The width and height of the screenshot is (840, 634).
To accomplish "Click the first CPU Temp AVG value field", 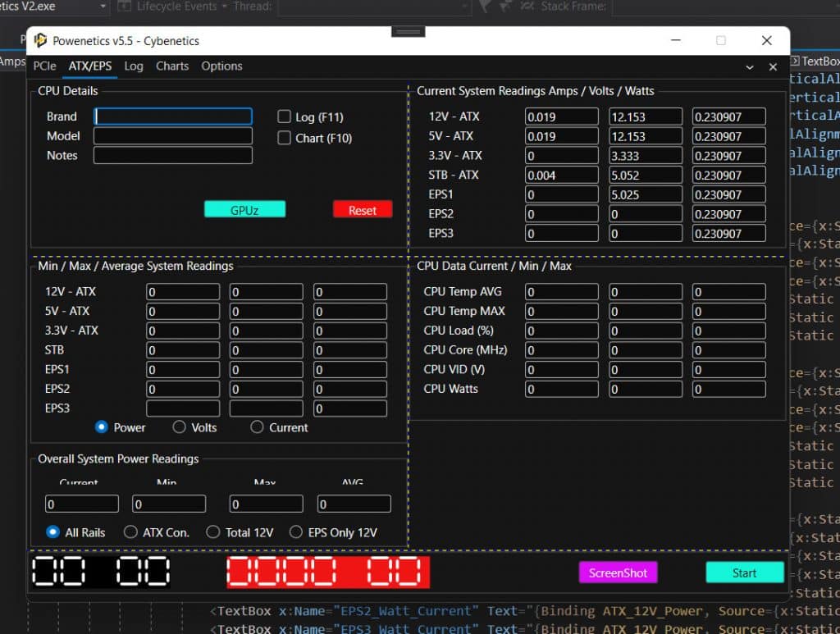I will pos(561,292).
